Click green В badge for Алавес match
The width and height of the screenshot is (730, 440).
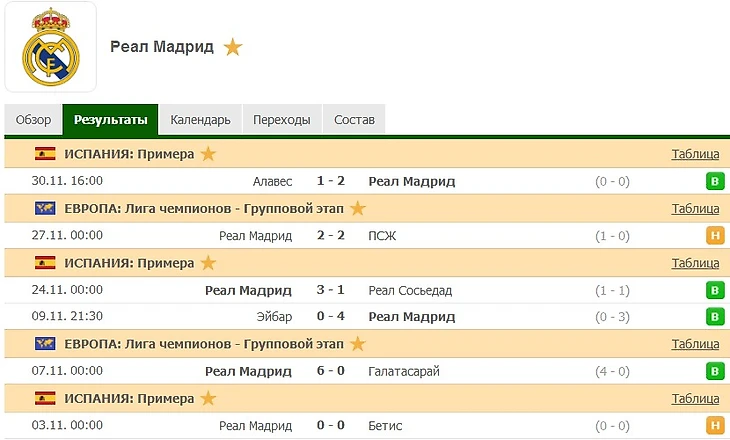click(715, 181)
